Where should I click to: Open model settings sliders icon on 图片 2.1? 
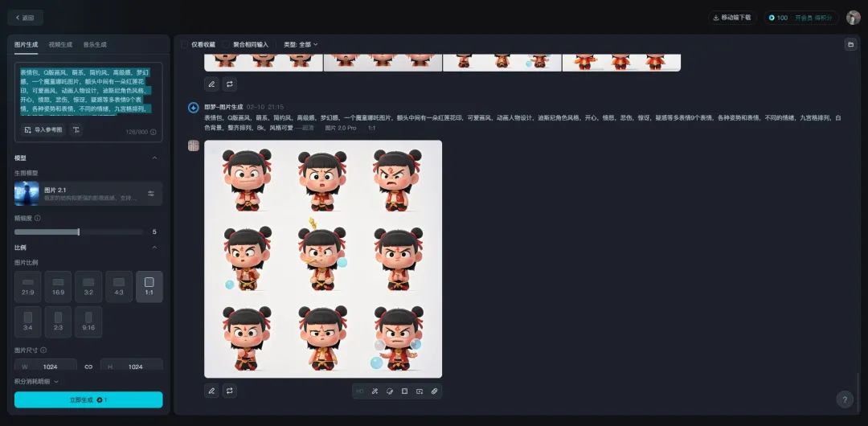[151, 194]
